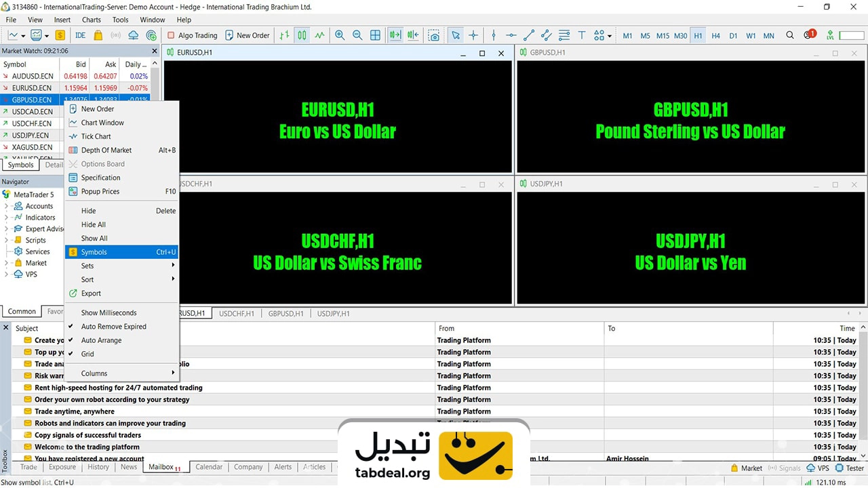
Task: Click the text label tool icon
Action: (x=581, y=35)
